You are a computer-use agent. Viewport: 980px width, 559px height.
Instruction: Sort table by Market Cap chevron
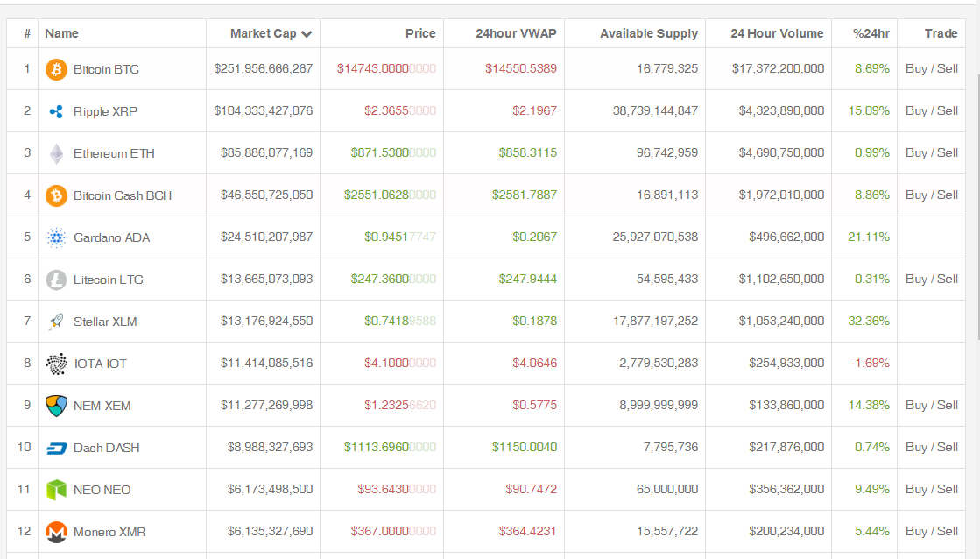point(307,34)
